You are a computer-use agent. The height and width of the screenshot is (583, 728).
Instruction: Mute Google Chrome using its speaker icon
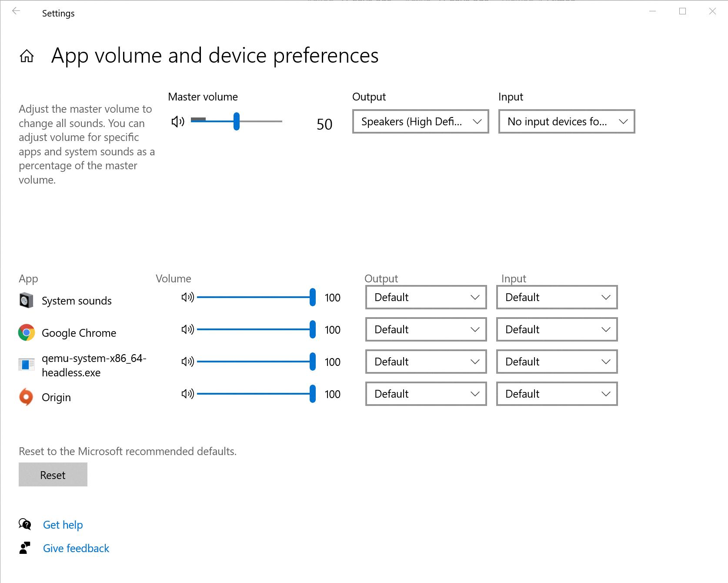click(x=188, y=330)
